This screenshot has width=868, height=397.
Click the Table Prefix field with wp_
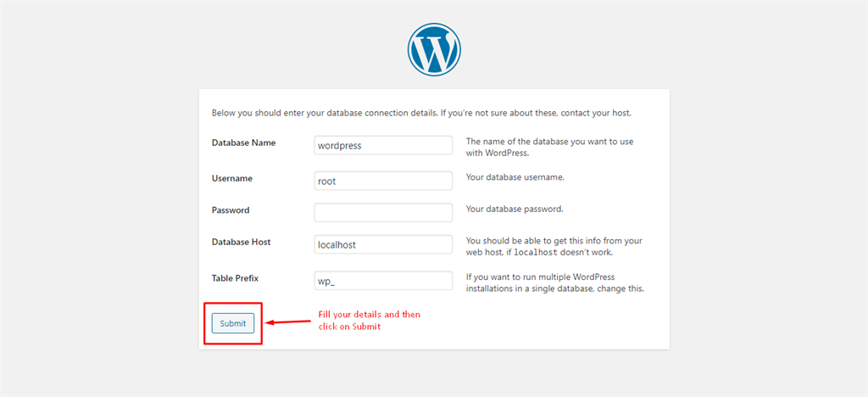click(383, 281)
